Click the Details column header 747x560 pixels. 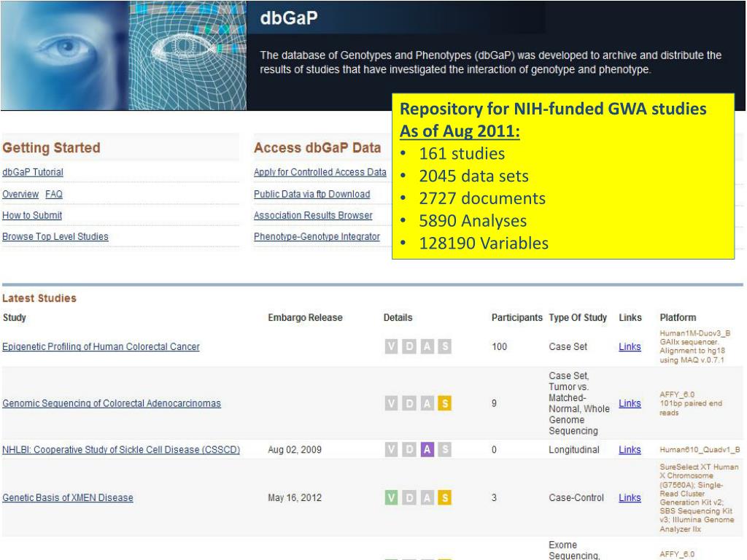398,318
